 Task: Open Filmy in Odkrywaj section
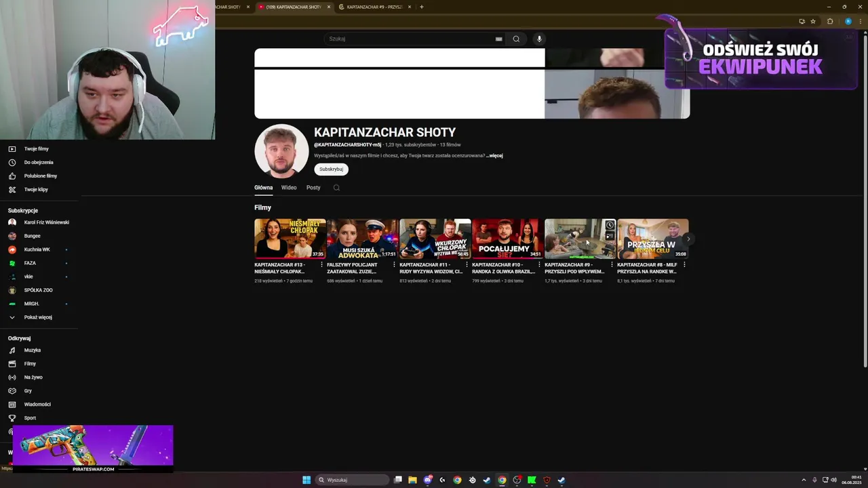[x=30, y=364]
